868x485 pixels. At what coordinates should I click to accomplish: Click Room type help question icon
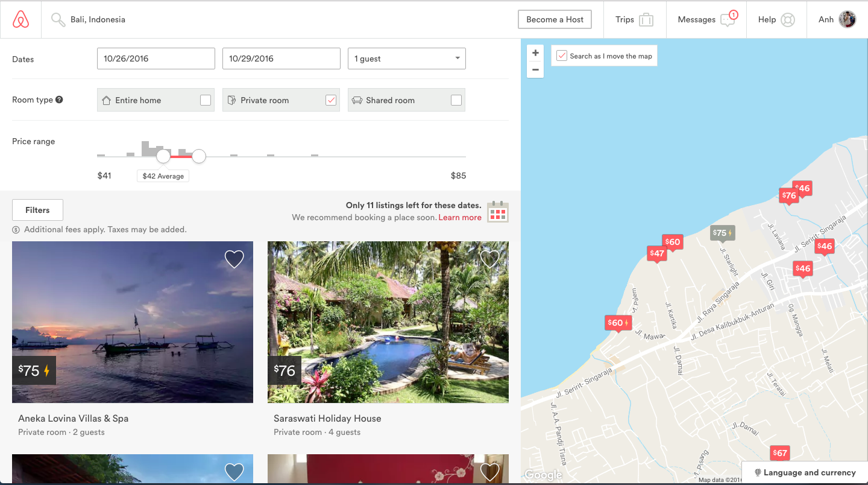click(59, 100)
